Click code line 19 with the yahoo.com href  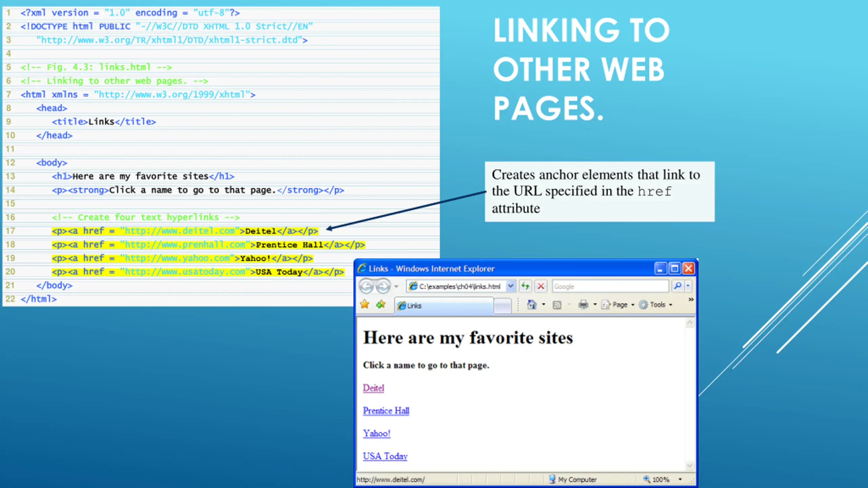pos(182,258)
